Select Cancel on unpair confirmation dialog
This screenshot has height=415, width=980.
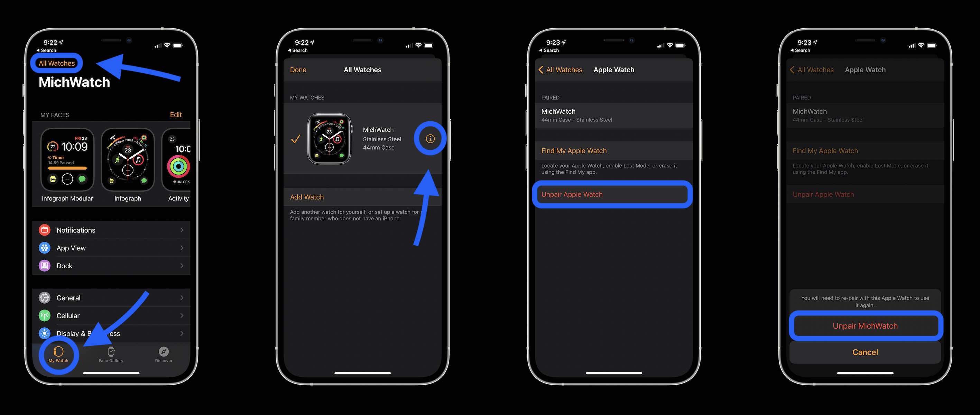pos(865,352)
